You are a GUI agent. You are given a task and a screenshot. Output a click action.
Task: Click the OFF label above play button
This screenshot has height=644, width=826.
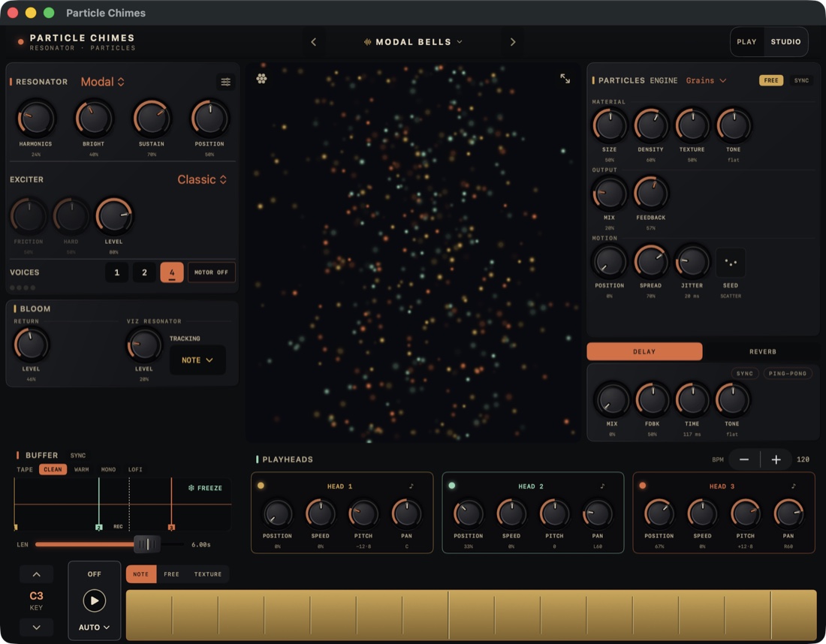click(95, 574)
